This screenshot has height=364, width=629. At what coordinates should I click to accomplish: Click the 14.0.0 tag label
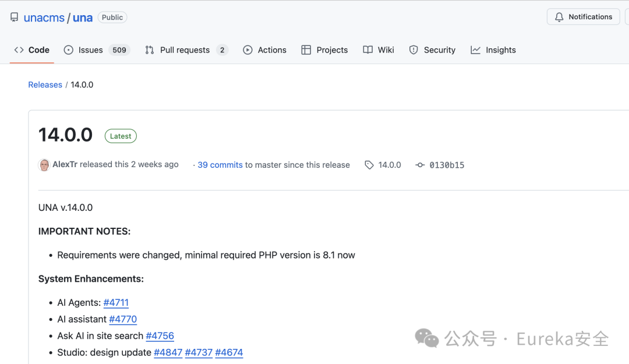pyautogui.click(x=383, y=165)
